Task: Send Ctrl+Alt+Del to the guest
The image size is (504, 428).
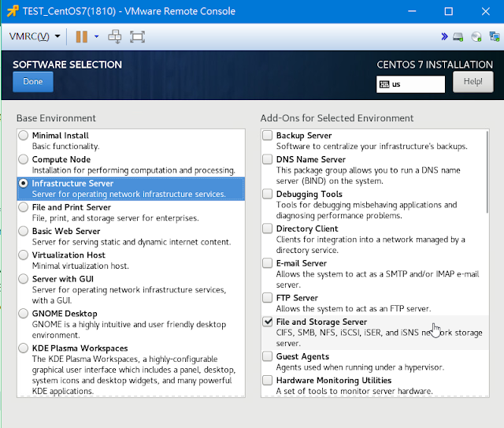Action: coord(115,37)
